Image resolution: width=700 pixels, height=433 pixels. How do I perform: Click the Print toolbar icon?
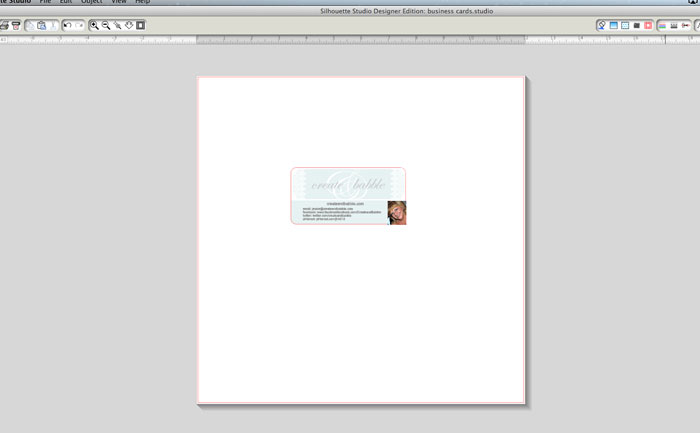(4, 25)
